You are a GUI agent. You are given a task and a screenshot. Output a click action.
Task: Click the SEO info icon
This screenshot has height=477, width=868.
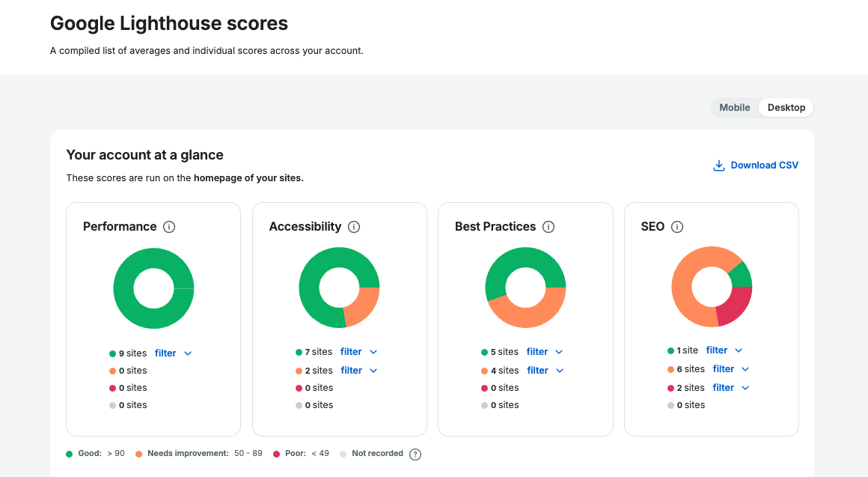[677, 227]
